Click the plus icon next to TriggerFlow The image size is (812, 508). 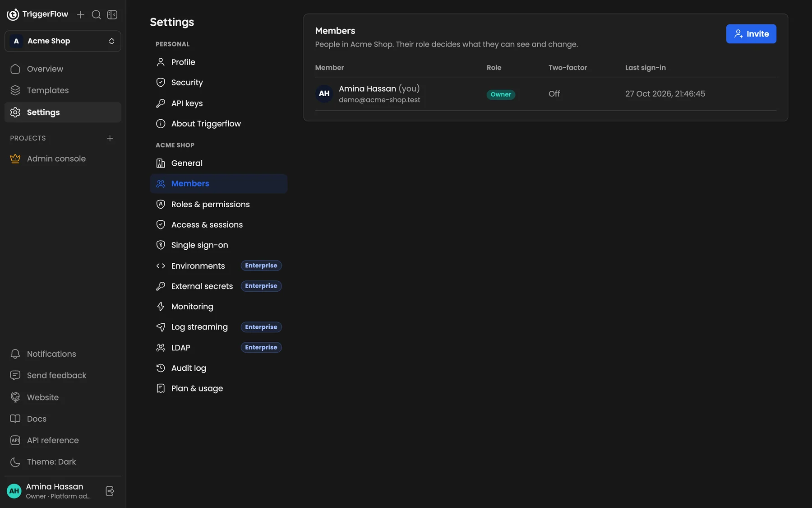pyautogui.click(x=81, y=15)
